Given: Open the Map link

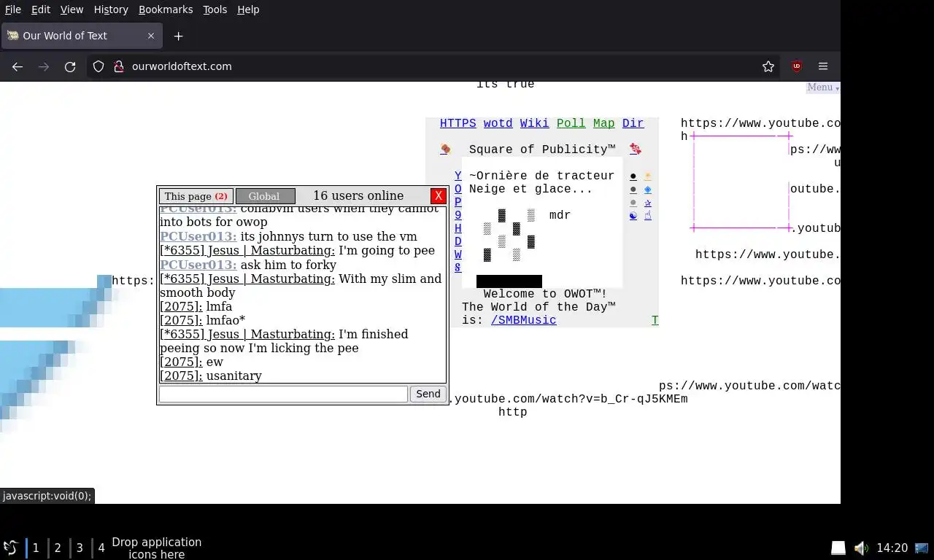Looking at the screenshot, I should (603, 123).
